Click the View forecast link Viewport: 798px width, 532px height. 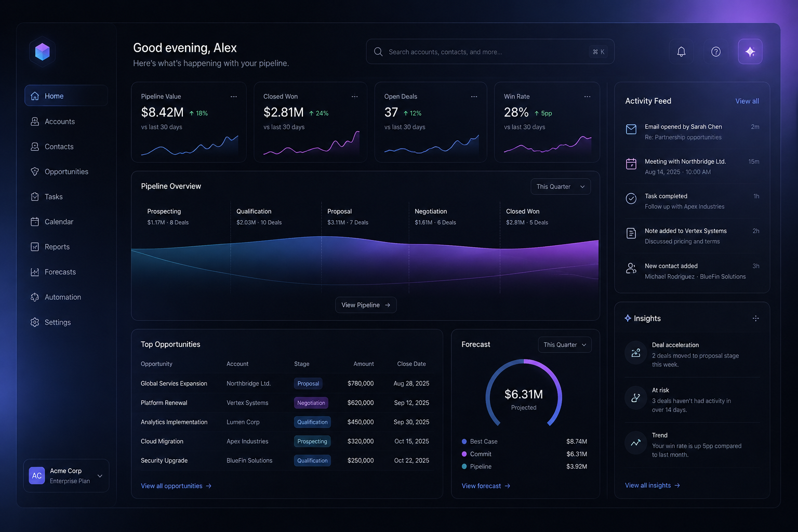[x=486, y=486]
